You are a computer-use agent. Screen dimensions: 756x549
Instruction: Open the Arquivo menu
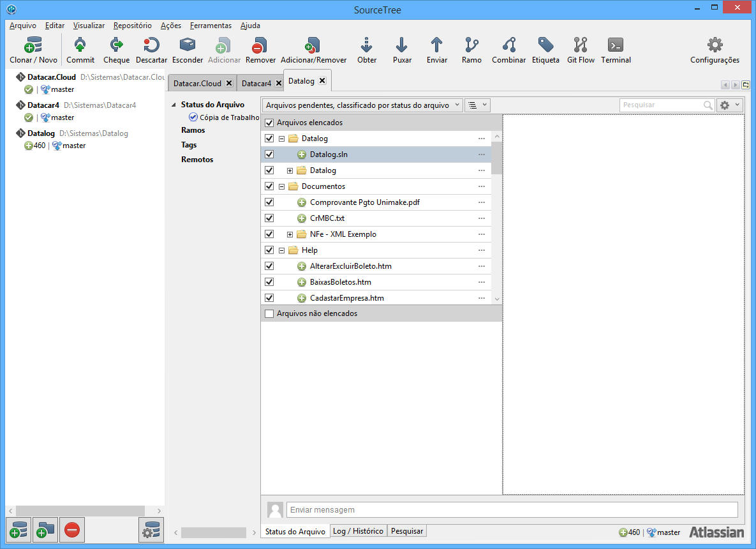23,26
